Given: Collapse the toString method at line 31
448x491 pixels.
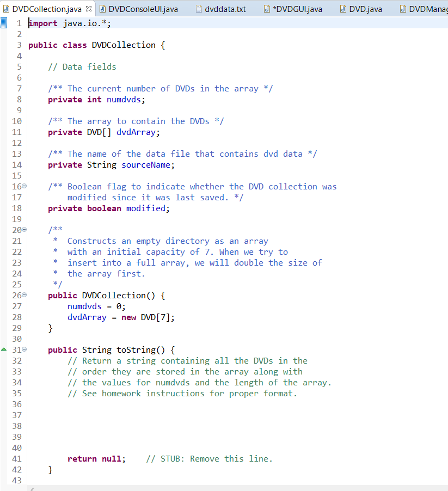Looking at the screenshot, I should coord(24,349).
